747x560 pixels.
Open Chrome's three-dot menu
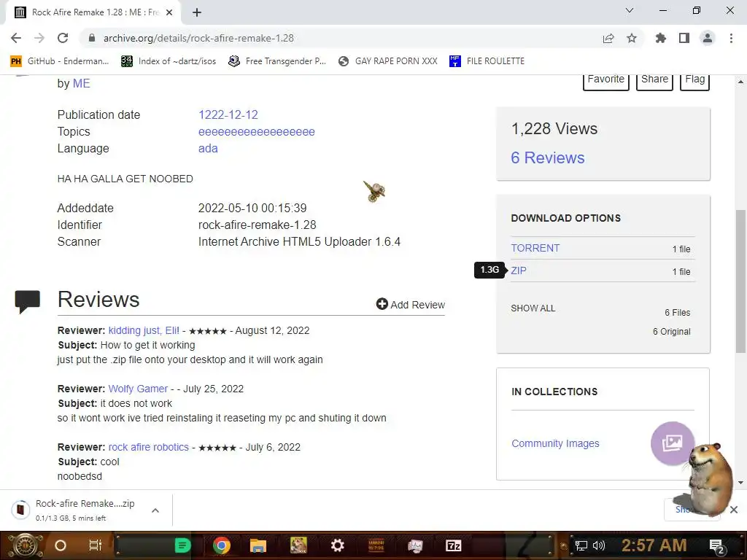click(x=731, y=38)
